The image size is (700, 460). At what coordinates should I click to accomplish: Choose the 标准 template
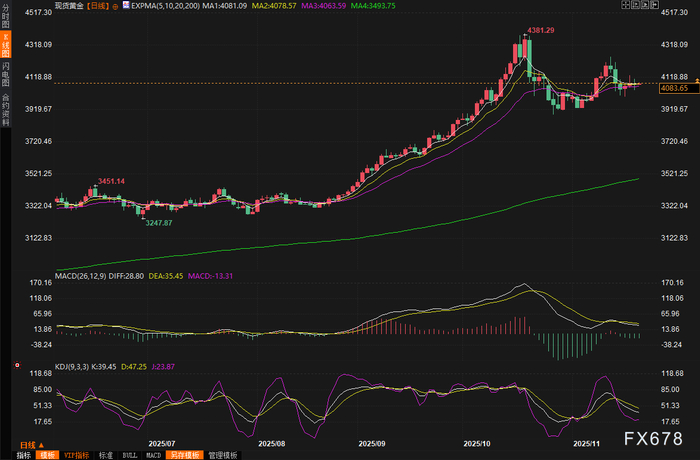pyautogui.click(x=105, y=454)
